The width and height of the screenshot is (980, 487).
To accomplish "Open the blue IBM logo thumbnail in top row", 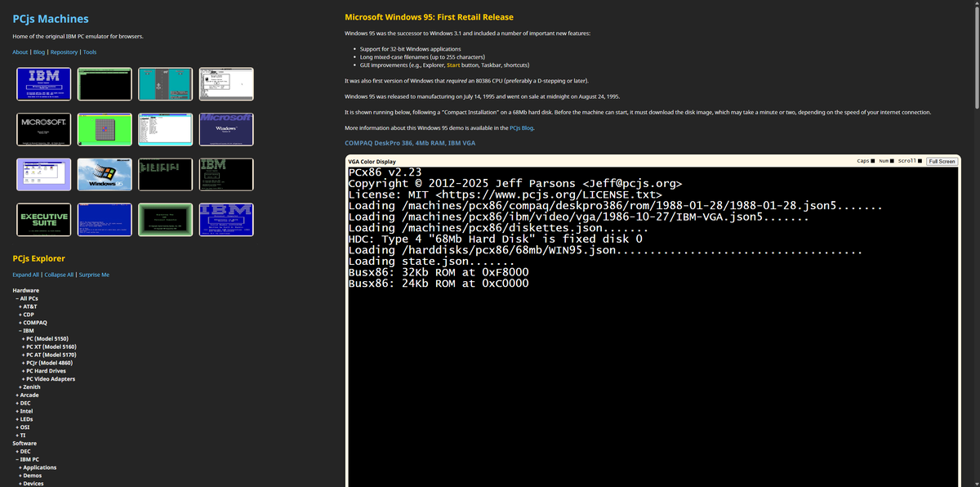I will tap(43, 84).
